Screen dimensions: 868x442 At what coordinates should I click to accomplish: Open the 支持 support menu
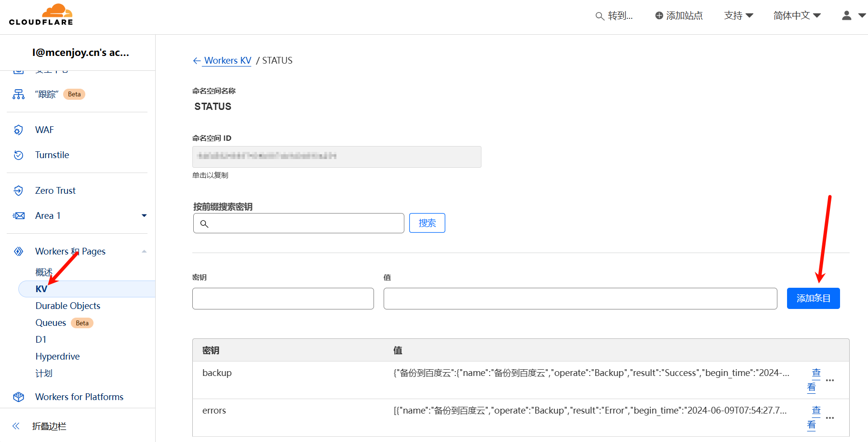[x=738, y=16]
